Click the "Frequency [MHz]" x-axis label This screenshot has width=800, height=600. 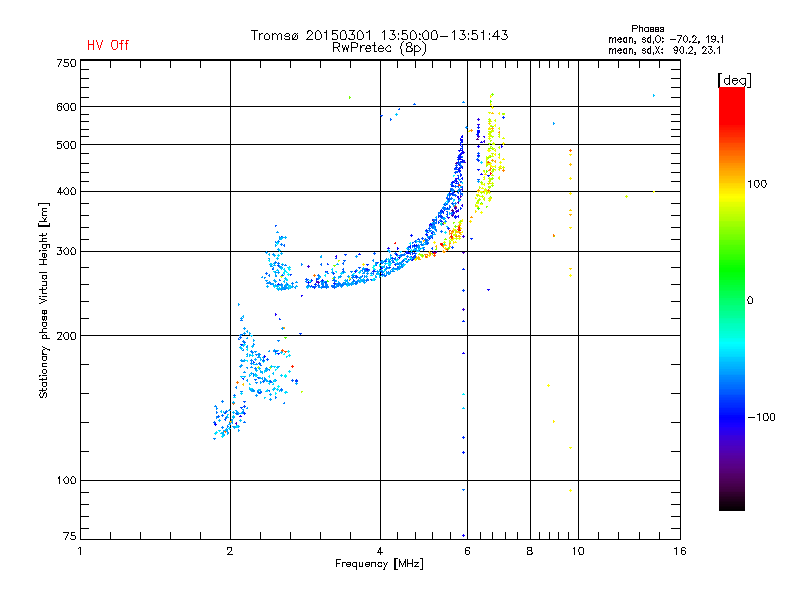(x=379, y=565)
